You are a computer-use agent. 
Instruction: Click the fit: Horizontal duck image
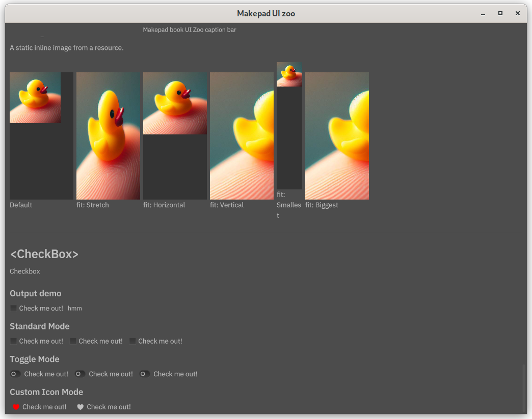(175, 103)
